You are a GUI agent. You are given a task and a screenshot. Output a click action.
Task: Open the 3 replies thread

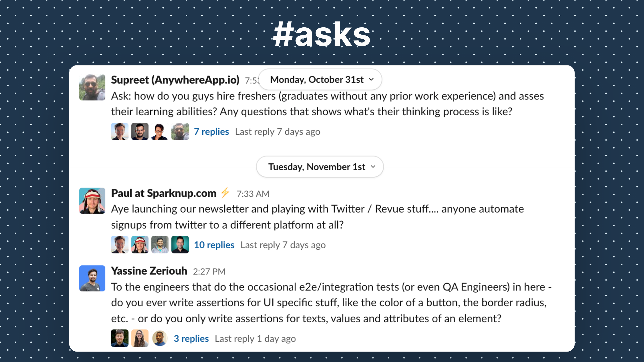tap(191, 339)
